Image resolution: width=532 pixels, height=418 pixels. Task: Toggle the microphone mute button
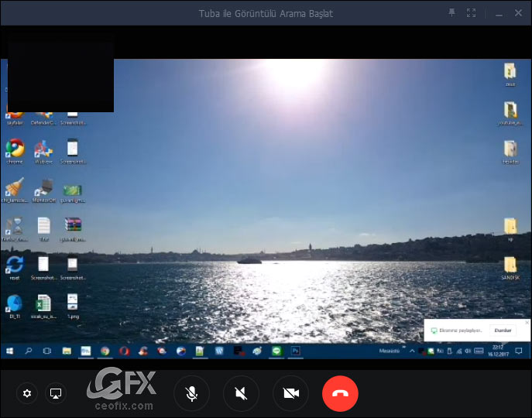tap(191, 393)
